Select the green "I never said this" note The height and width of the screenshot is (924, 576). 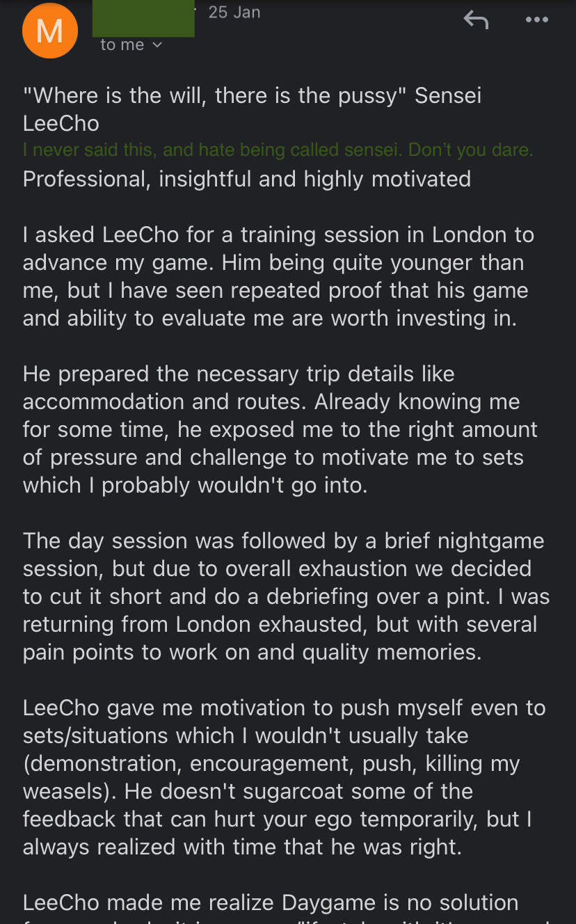pos(278,150)
